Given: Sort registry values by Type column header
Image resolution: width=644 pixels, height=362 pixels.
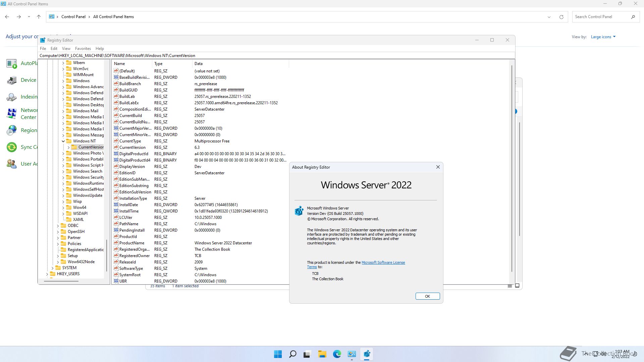Looking at the screenshot, I should click(172, 64).
